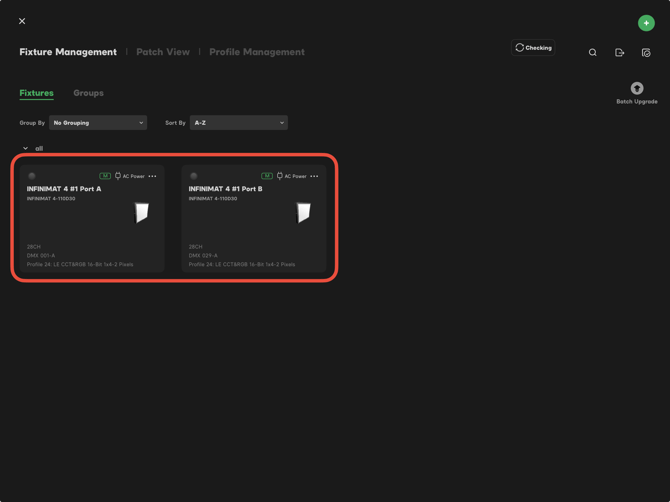
Task: Close the Fixture Management window
Action: pos(22,21)
